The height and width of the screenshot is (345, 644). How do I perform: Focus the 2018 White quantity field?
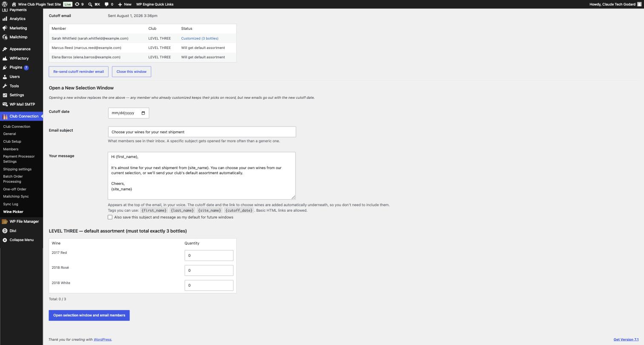[x=209, y=285]
